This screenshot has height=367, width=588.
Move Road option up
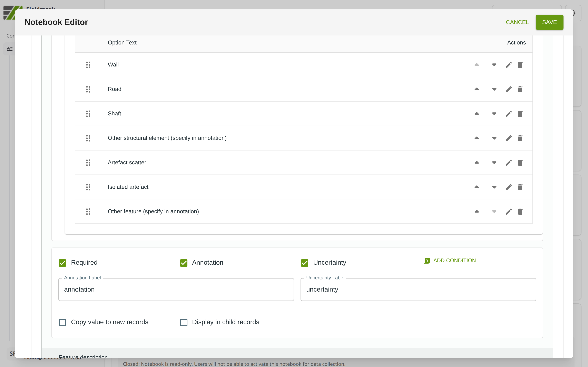pos(477,89)
